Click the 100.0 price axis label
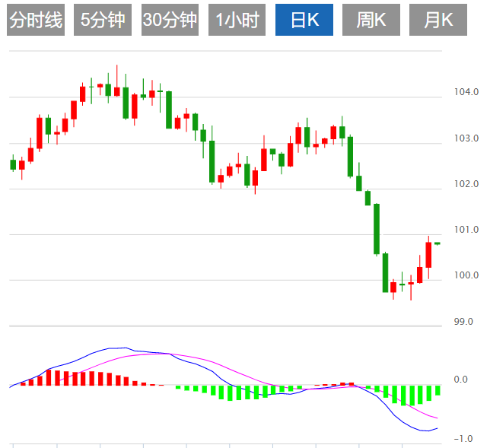The image size is (490, 448). (x=466, y=275)
